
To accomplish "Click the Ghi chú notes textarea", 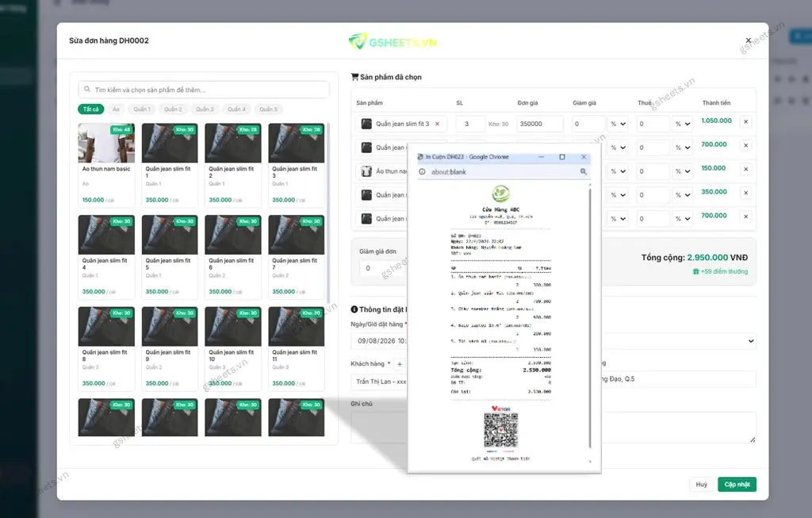I will coord(379,428).
